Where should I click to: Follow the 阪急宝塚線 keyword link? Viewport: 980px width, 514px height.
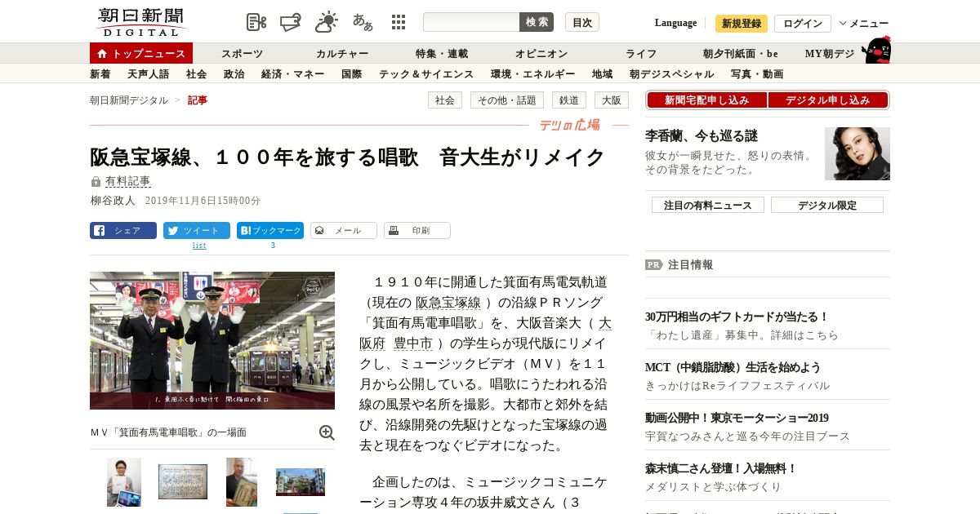click(448, 303)
